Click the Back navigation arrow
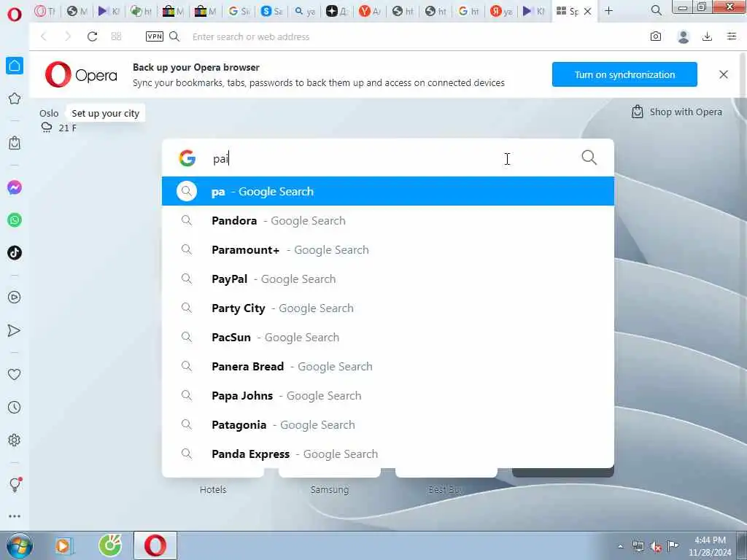This screenshot has height=560, width=747. [x=44, y=36]
